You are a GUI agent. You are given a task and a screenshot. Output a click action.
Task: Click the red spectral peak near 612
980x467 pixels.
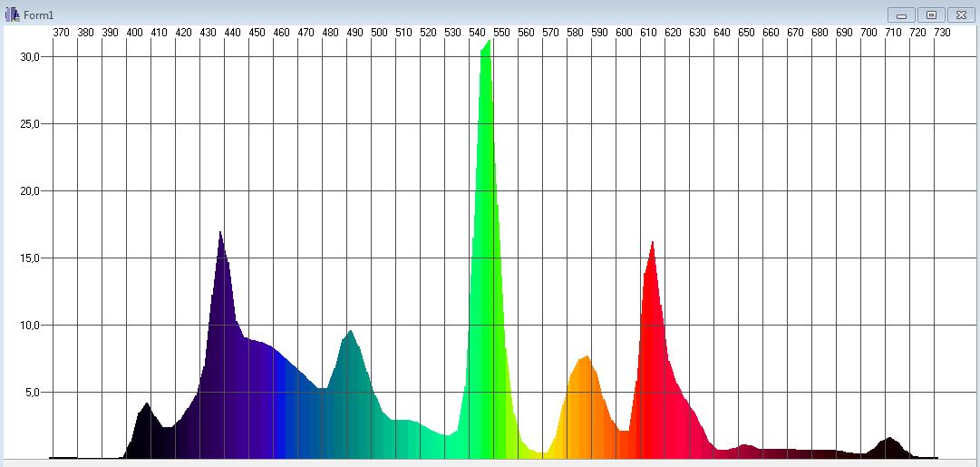pos(651,350)
